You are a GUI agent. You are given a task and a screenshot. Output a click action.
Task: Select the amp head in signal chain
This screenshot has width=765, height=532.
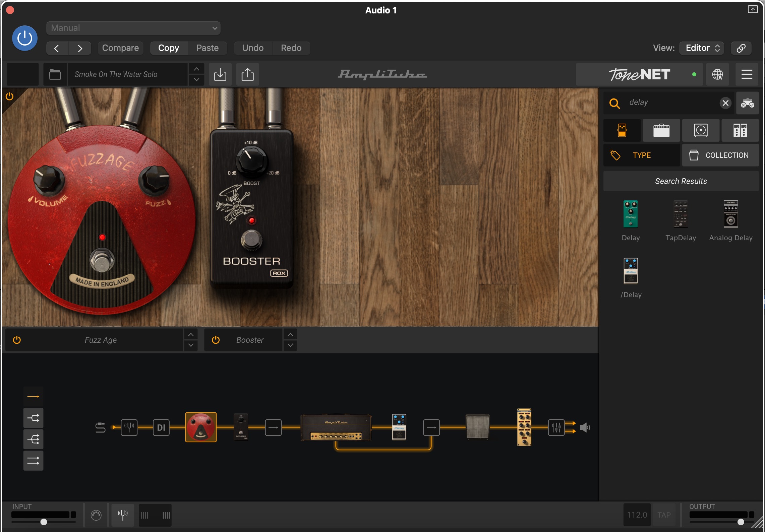point(336,427)
